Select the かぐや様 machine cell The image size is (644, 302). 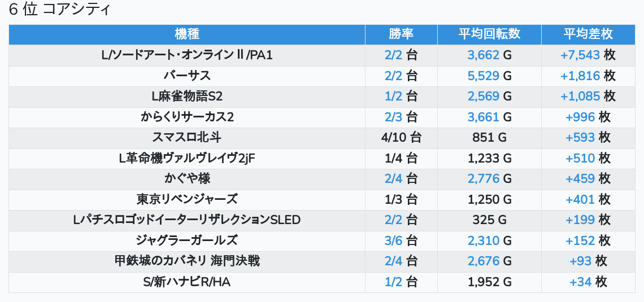point(187,179)
